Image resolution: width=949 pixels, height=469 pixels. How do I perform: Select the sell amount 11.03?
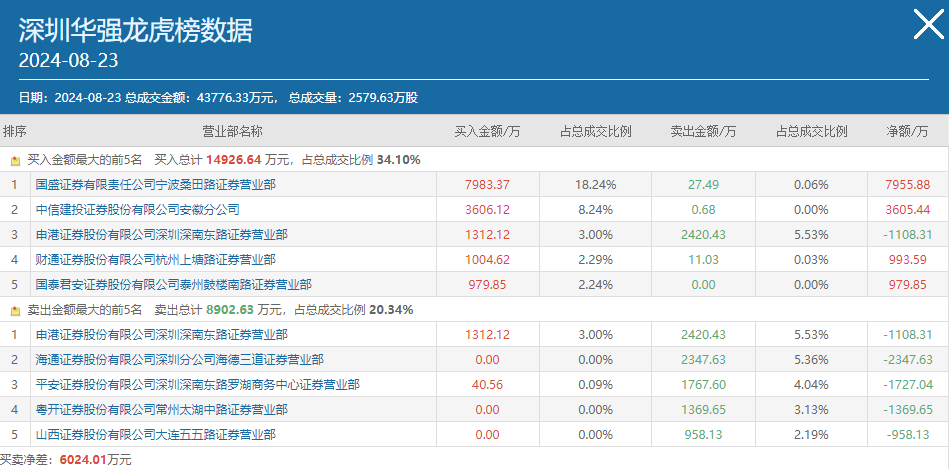point(703,260)
